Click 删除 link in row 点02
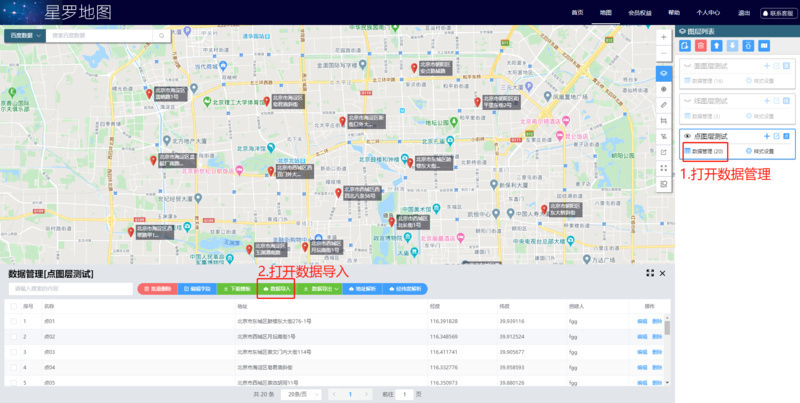 tap(657, 337)
